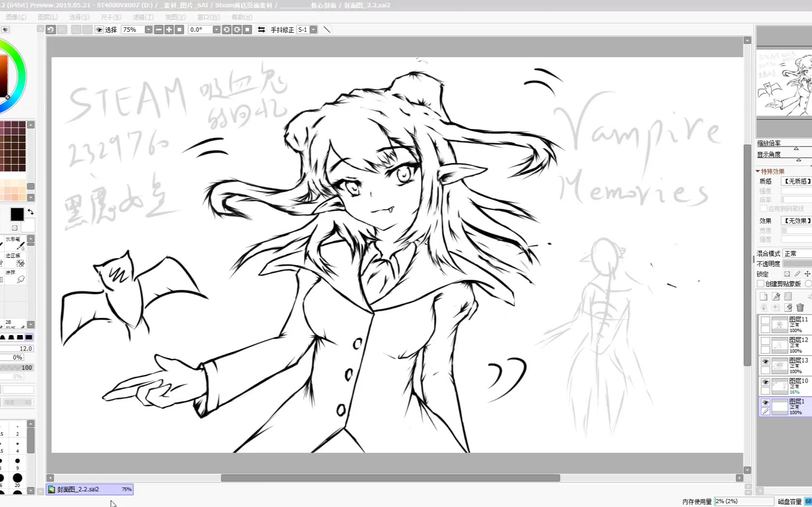This screenshot has width=812, height=507.
Task: Delete layer using the trash icon
Action: click(x=800, y=308)
